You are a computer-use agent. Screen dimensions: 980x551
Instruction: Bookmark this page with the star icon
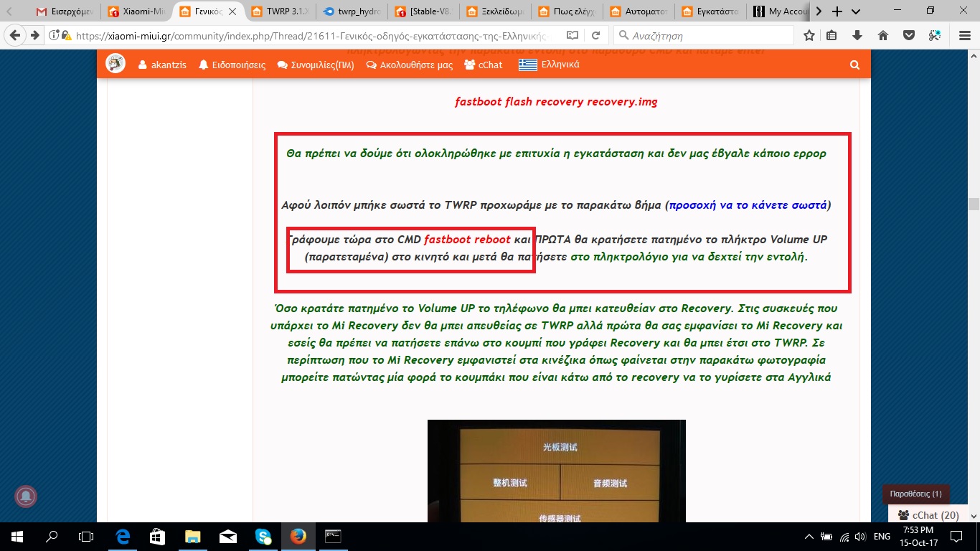pyautogui.click(x=809, y=35)
